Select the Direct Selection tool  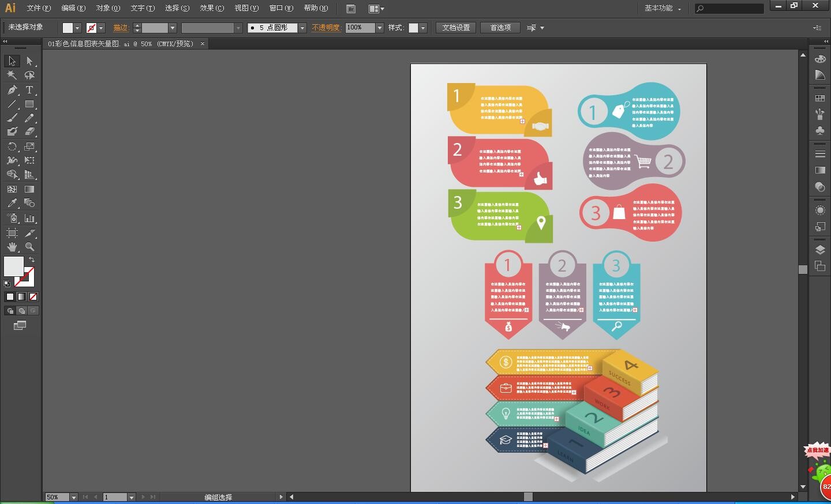coord(29,61)
